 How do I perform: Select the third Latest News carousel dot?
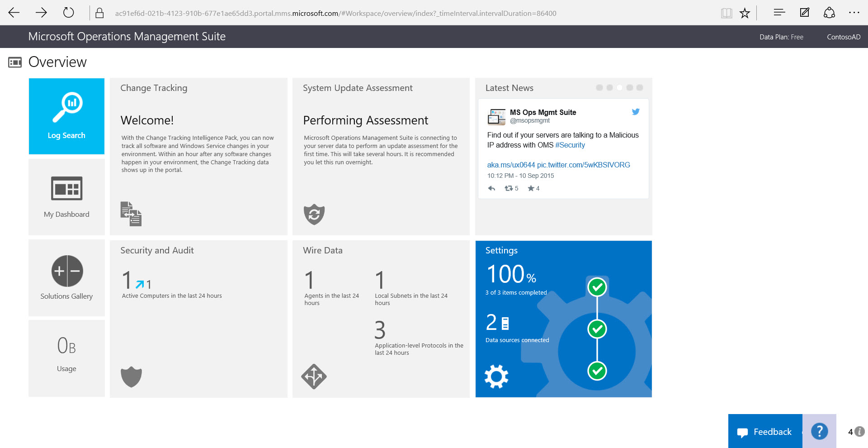pyautogui.click(x=619, y=88)
